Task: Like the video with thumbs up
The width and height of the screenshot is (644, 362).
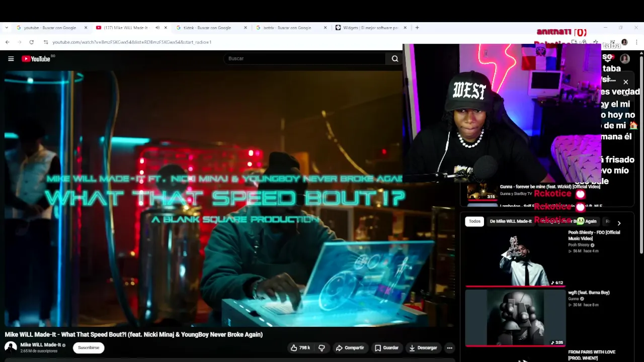Action: (300, 348)
